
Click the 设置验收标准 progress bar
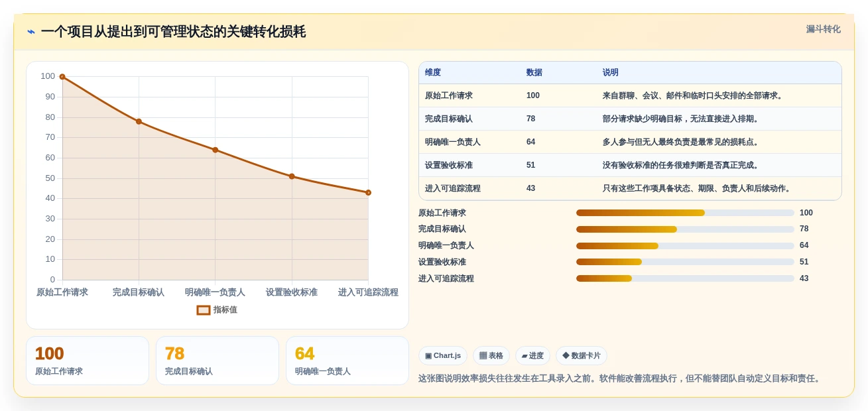click(x=685, y=262)
